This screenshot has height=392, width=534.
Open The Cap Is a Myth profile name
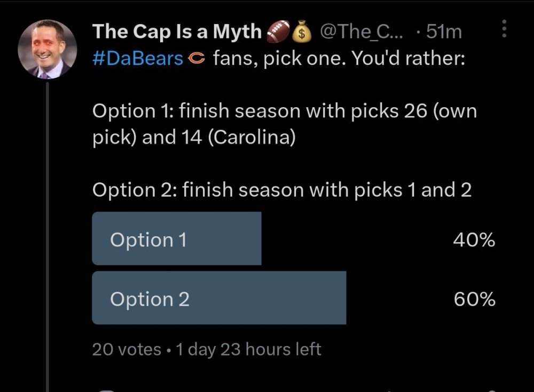[177, 32]
